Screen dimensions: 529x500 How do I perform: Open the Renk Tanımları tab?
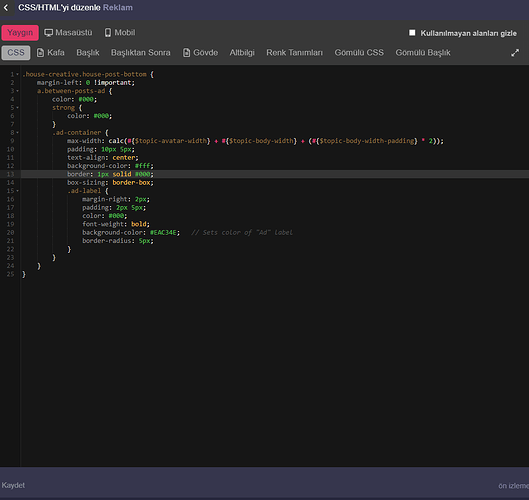click(295, 53)
